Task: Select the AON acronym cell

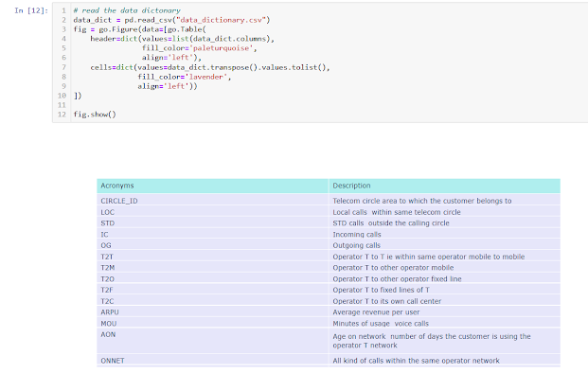Action: pos(213,341)
